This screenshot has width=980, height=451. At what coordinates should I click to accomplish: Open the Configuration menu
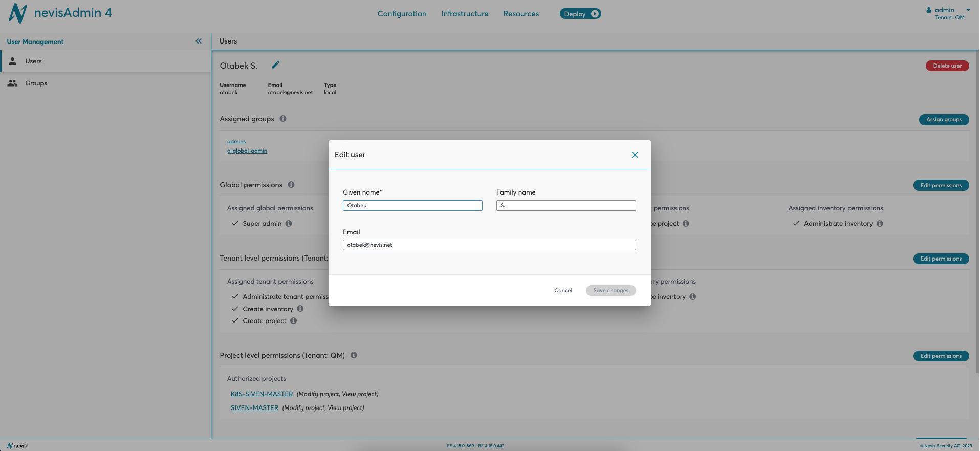402,14
